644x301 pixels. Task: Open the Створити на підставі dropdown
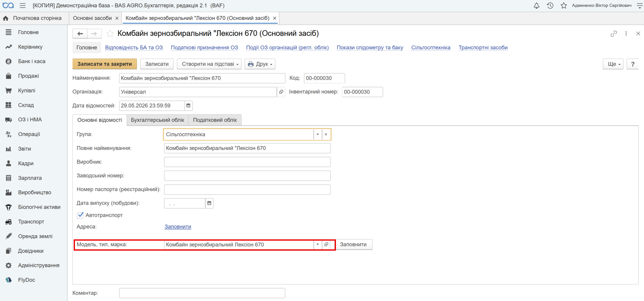pyautogui.click(x=209, y=64)
